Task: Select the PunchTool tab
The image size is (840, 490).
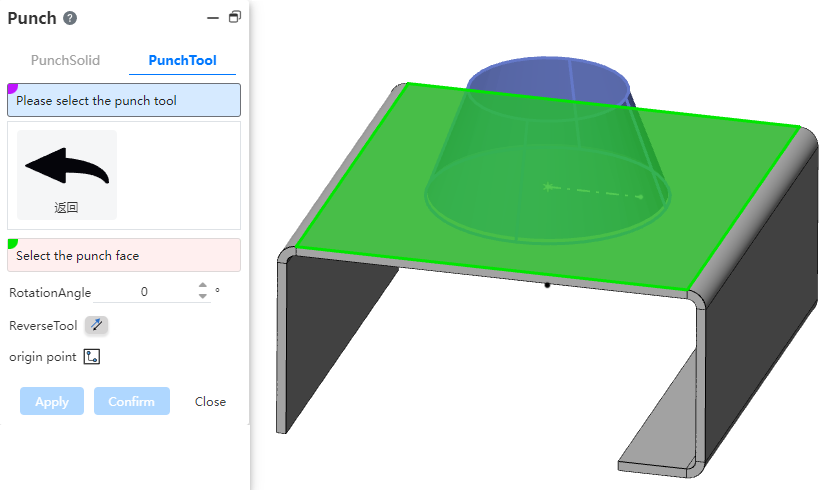Action: (x=182, y=60)
